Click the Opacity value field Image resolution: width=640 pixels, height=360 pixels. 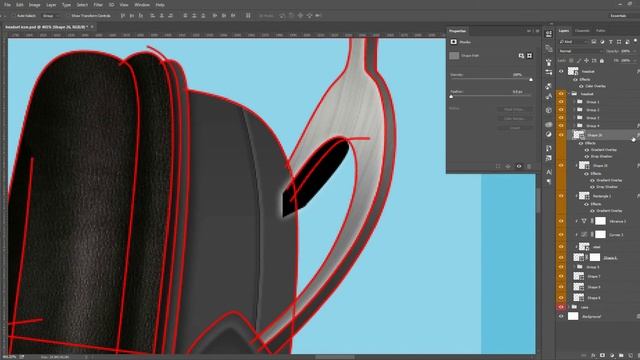click(x=625, y=51)
